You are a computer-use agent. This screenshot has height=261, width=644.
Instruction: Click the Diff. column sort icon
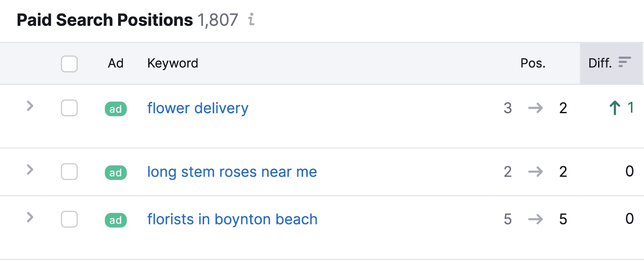click(x=624, y=62)
